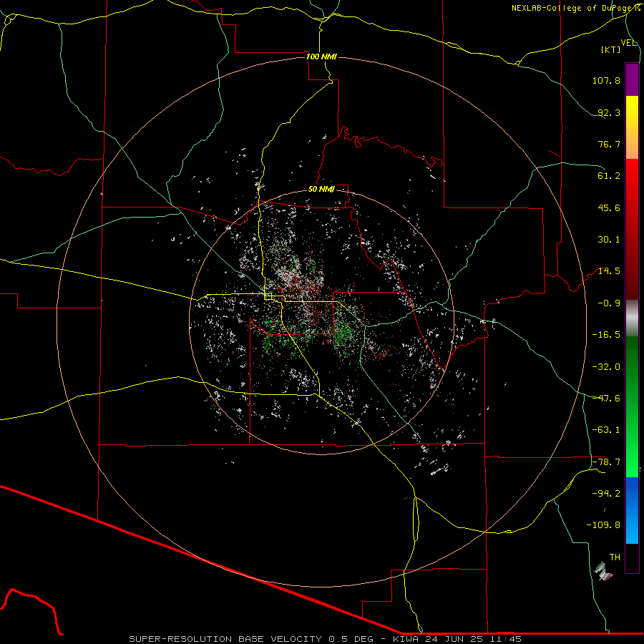Click the 14.5 scale value

609,271
